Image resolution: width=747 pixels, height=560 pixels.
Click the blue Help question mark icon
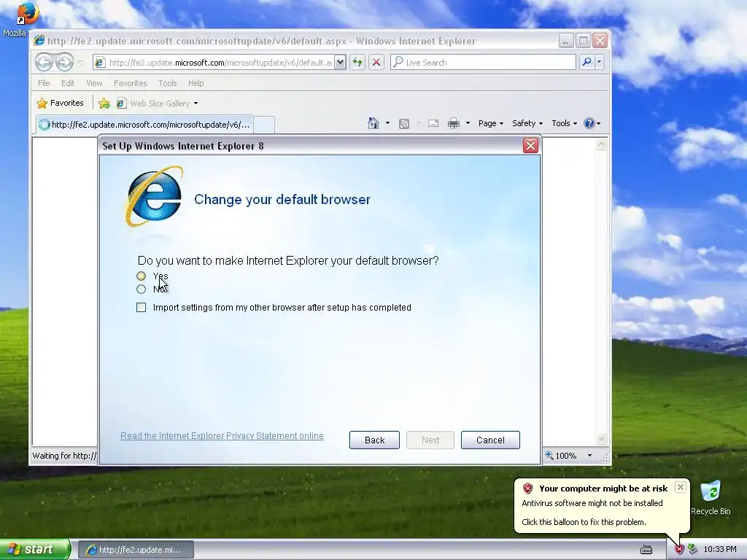click(x=589, y=123)
